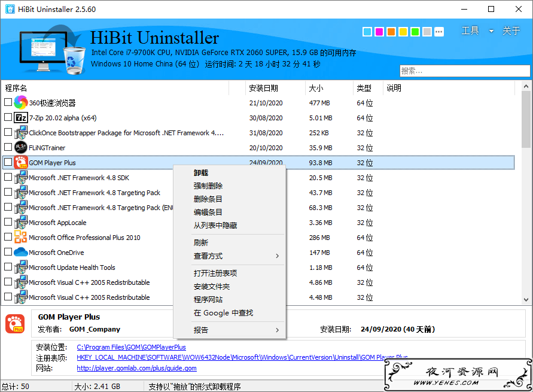Tick the GOM Player Plus checkbox
Screen dimensions: 533x392
pos(8,162)
